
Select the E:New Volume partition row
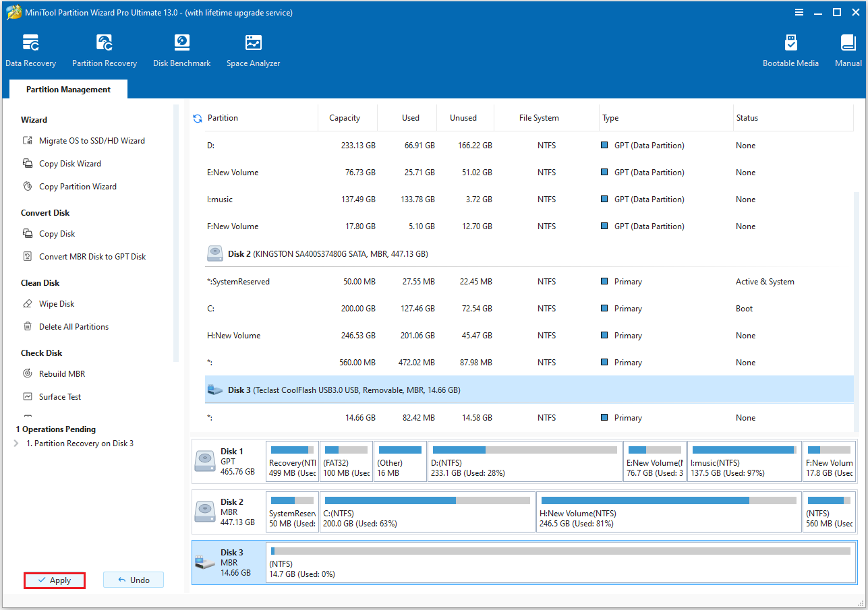click(529, 173)
